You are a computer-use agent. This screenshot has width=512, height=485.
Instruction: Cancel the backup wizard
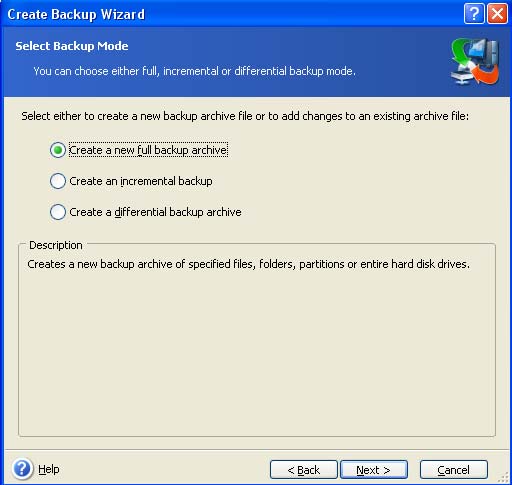pos(454,470)
